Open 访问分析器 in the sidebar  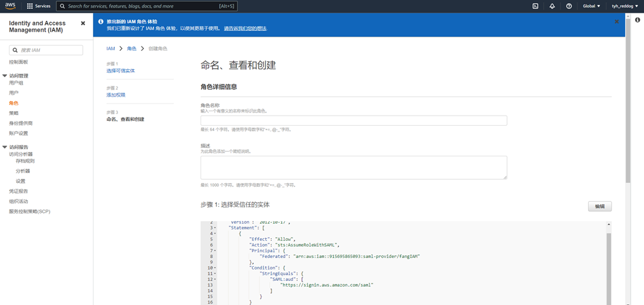click(21, 154)
